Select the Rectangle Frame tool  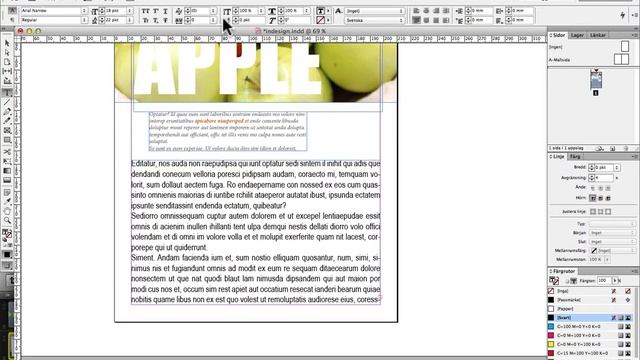pos(7,131)
